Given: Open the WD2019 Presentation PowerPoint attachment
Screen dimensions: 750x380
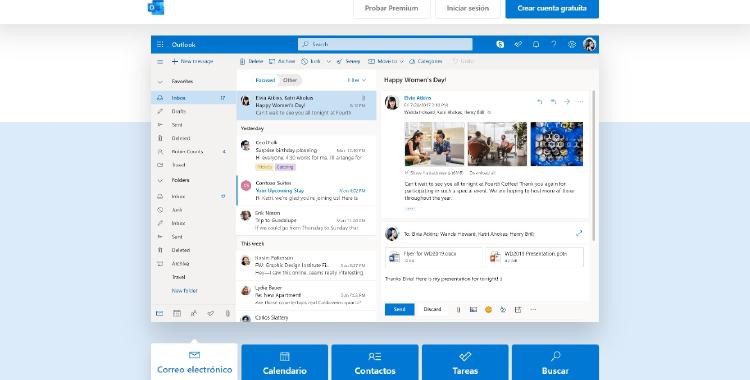Looking at the screenshot, I should click(x=535, y=257).
